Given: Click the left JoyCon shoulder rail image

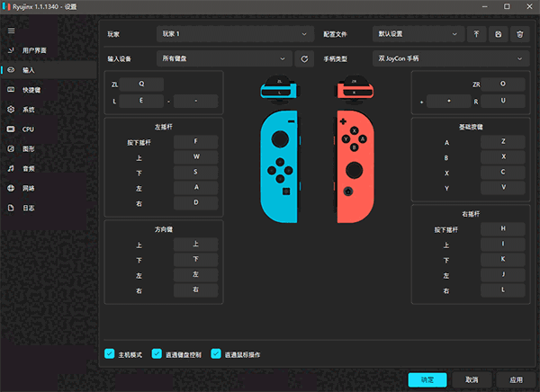Looking at the screenshot, I should [x=279, y=90].
